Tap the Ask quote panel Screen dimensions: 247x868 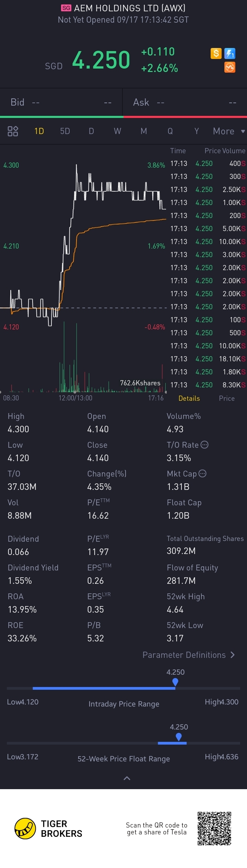[x=185, y=102]
